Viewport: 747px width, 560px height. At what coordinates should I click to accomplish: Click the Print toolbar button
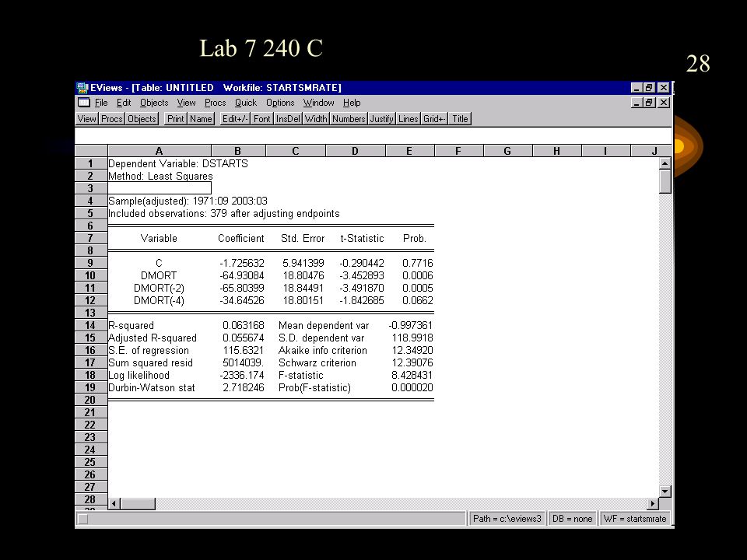(x=175, y=118)
